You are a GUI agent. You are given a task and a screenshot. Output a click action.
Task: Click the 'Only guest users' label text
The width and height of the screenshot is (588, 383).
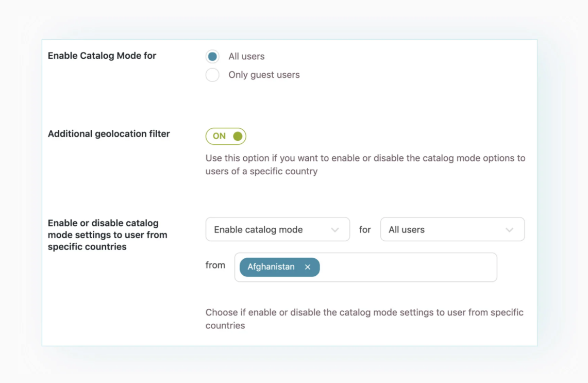(264, 75)
